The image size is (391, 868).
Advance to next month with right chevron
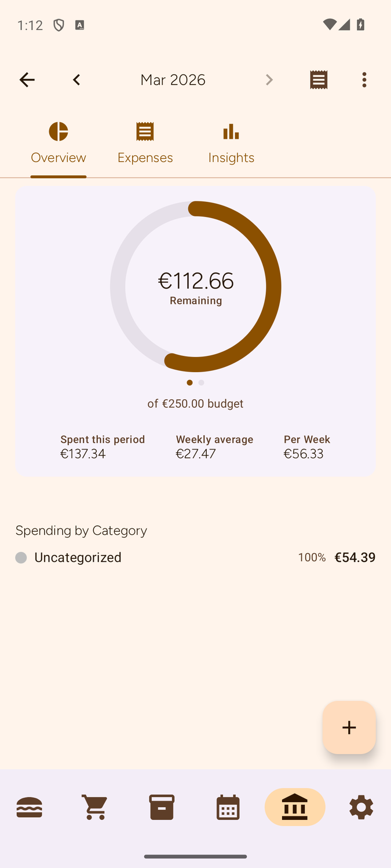(269, 79)
